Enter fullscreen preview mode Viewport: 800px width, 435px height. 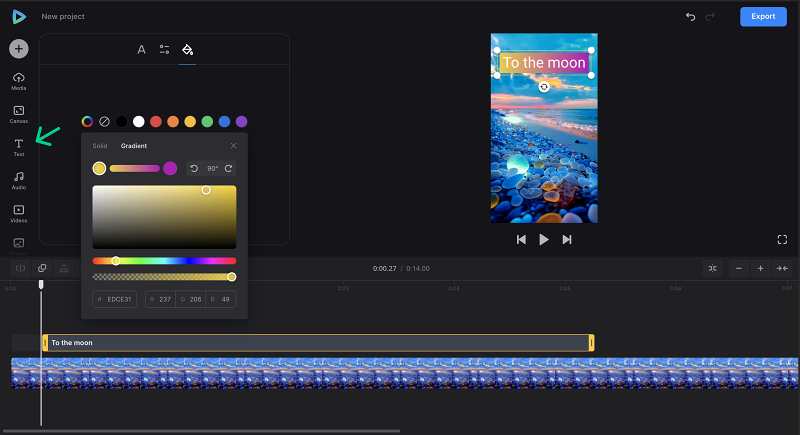[x=782, y=240]
